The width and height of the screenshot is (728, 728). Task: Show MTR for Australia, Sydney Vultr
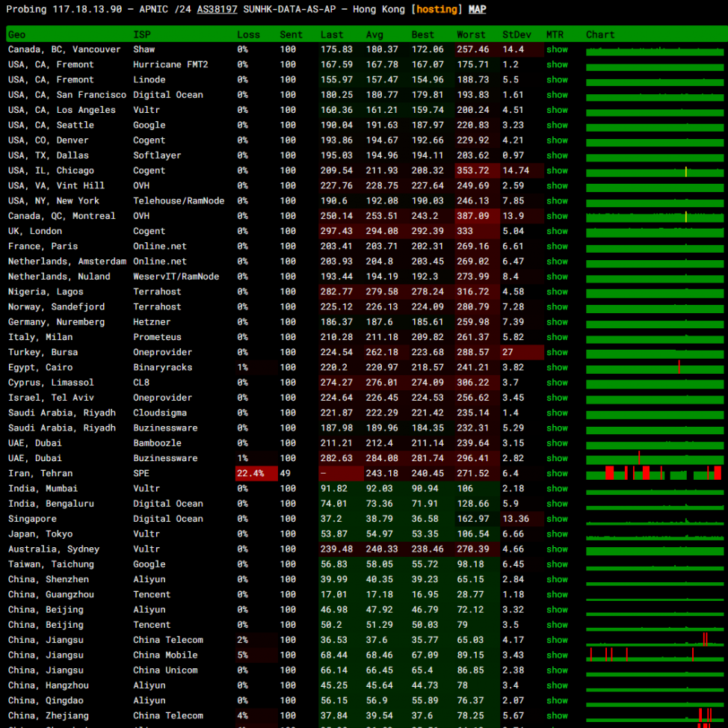[x=557, y=549]
